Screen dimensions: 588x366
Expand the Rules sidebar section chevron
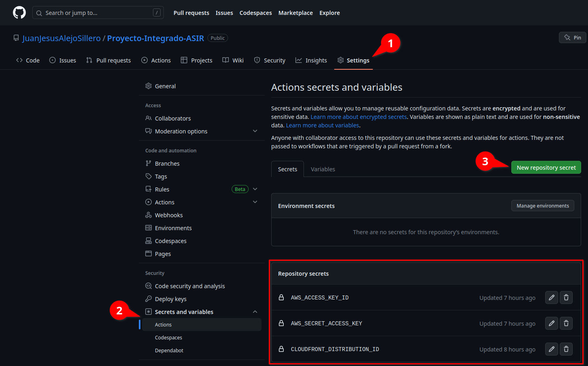pos(255,189)
